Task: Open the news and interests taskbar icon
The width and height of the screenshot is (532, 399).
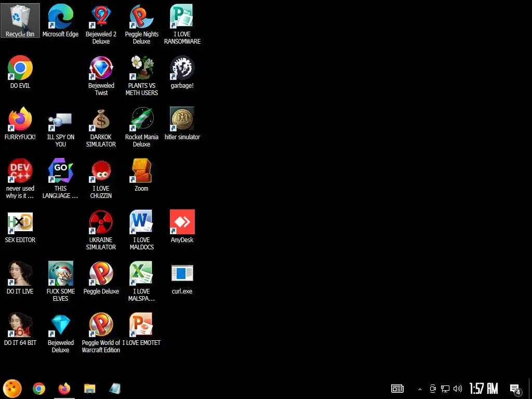Action: point(397,389)
